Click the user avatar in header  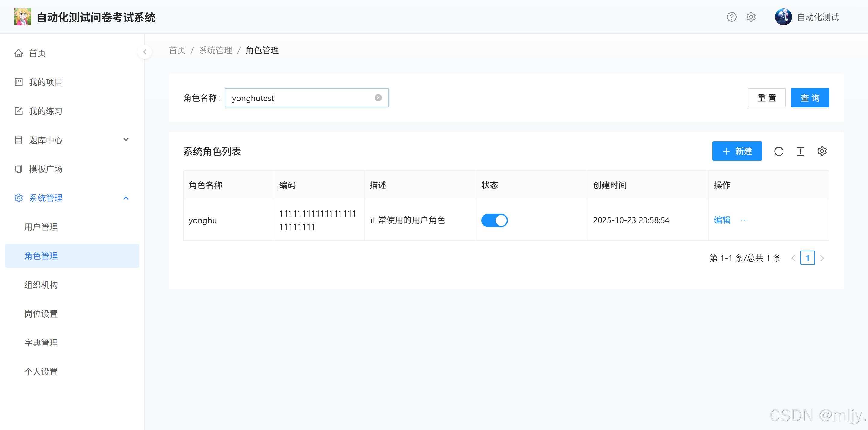click(x=783, y=17)
